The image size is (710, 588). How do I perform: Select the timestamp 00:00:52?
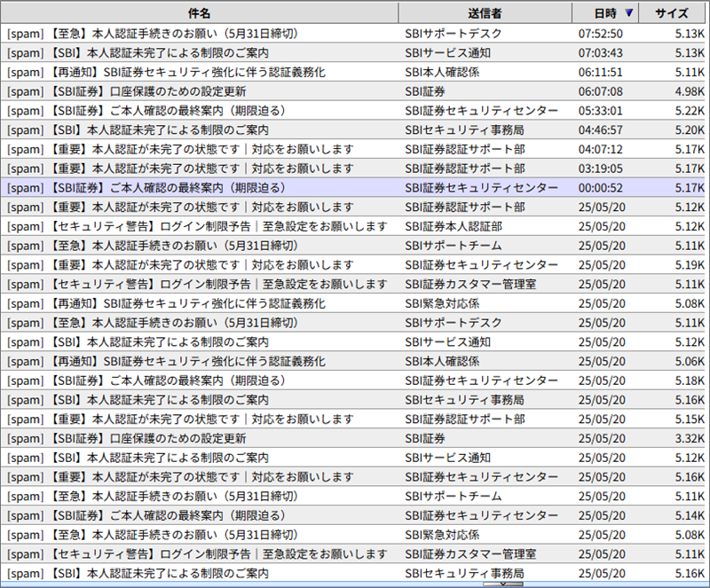(x=601, y=188)
